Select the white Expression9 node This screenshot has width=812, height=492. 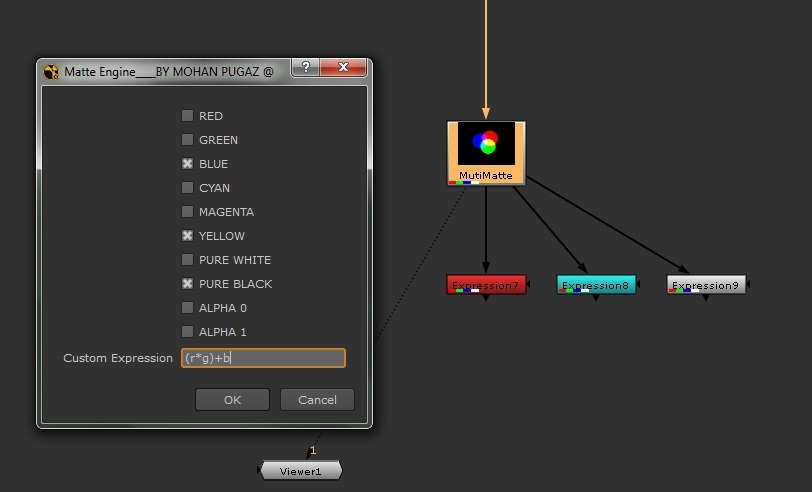tap(705, 285)
